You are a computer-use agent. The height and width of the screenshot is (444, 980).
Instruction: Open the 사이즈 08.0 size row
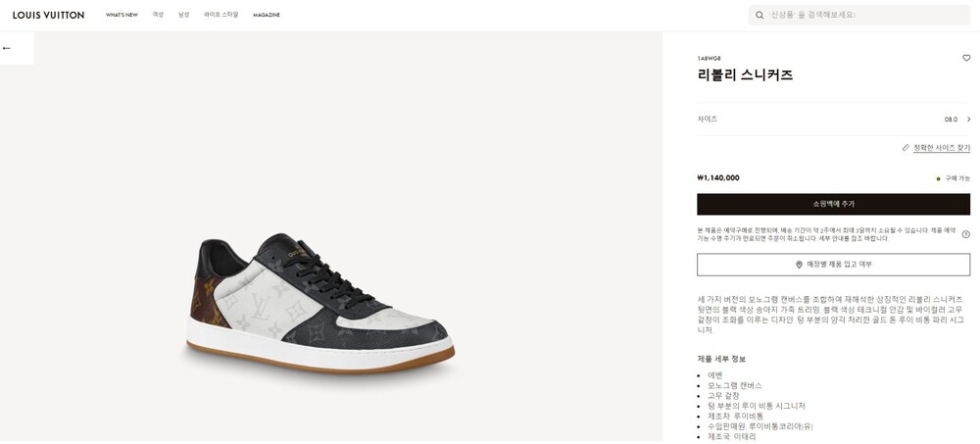pos(833,120)
